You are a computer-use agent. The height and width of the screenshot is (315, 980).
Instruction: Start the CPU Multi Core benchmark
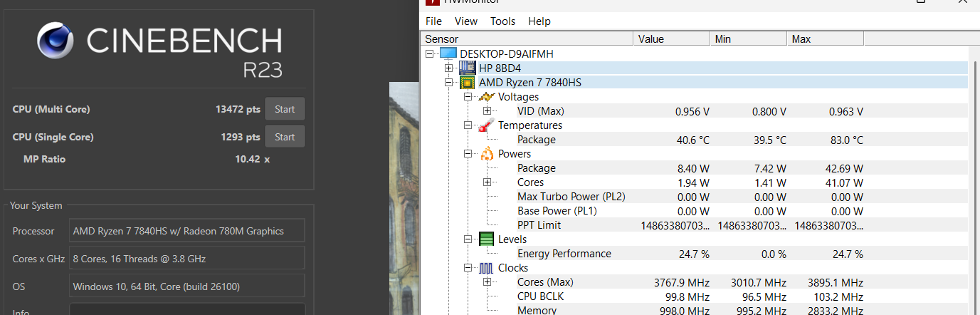point(285,109)
